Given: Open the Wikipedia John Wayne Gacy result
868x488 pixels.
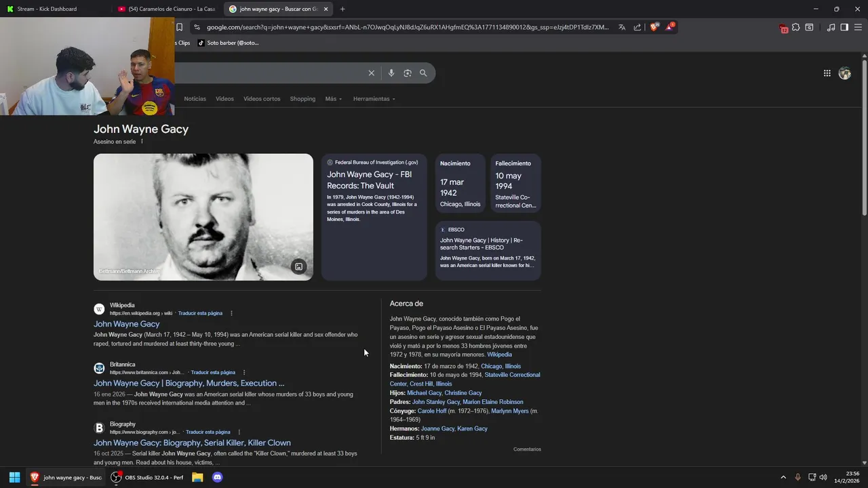Looking at the screenshot, I should point(127,324).
